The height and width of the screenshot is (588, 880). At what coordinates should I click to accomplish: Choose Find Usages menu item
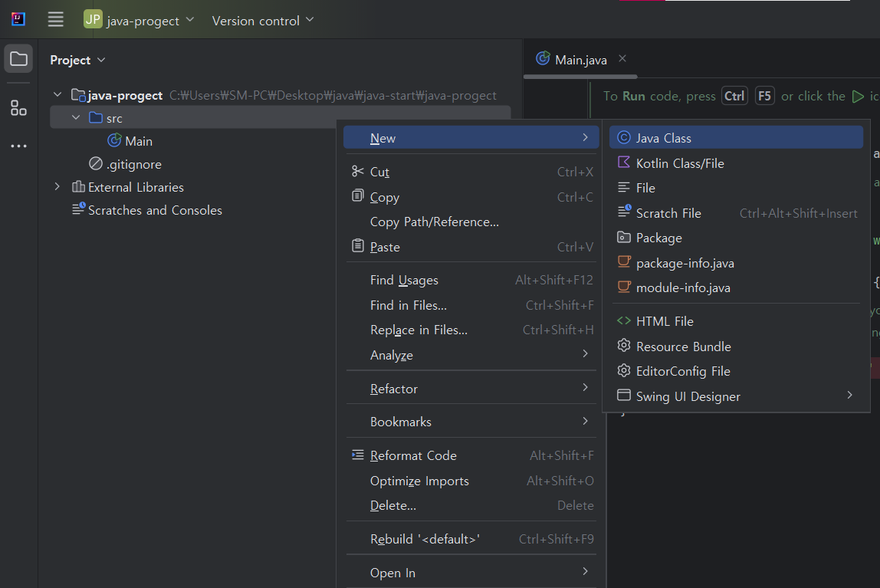471,280
